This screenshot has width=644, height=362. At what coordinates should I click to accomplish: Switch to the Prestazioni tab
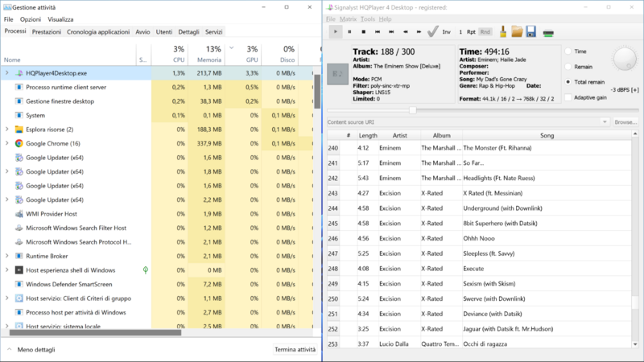click(x=47, y=31)
